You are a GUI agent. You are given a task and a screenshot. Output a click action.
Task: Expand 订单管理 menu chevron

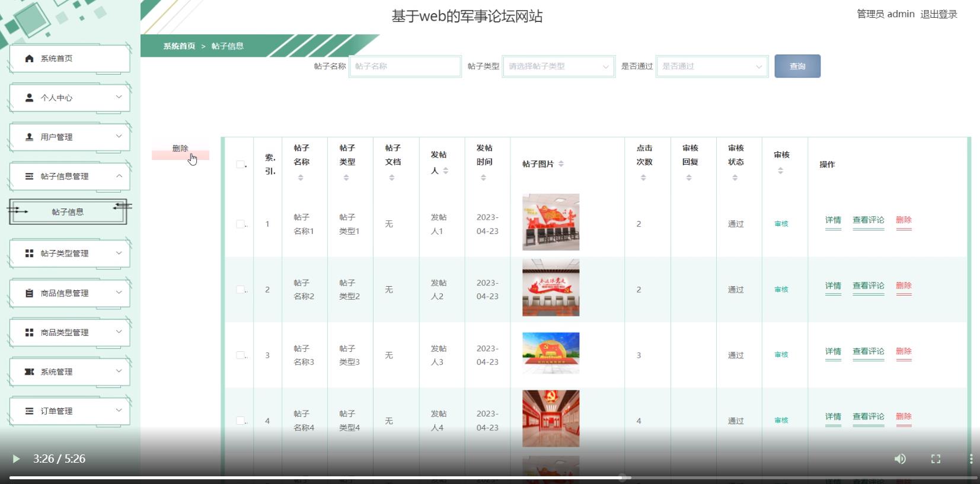[x=119, y=410]
